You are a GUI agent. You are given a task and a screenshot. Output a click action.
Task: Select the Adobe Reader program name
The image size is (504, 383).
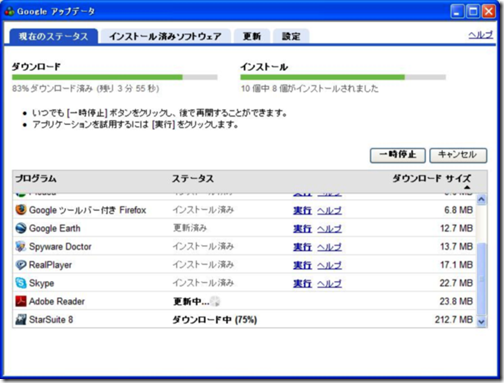tap(57, 301)
